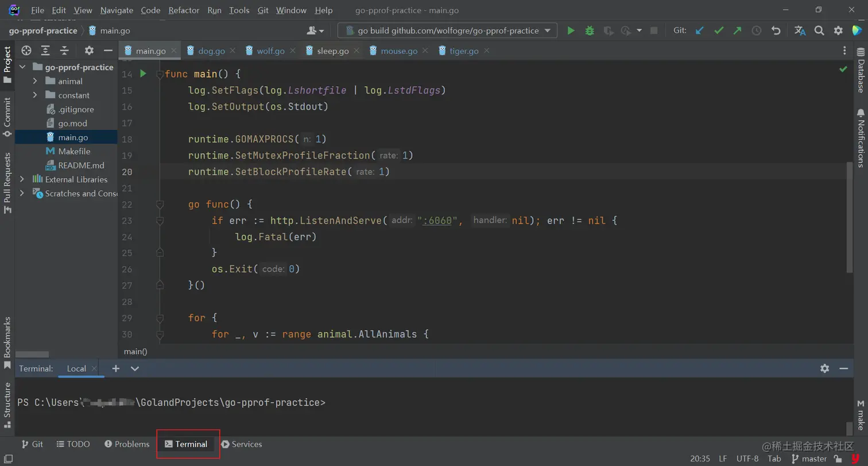Click the editor vertical scrollbar
The height and width of the screenshot is (466, 868).
pos(850,217)
